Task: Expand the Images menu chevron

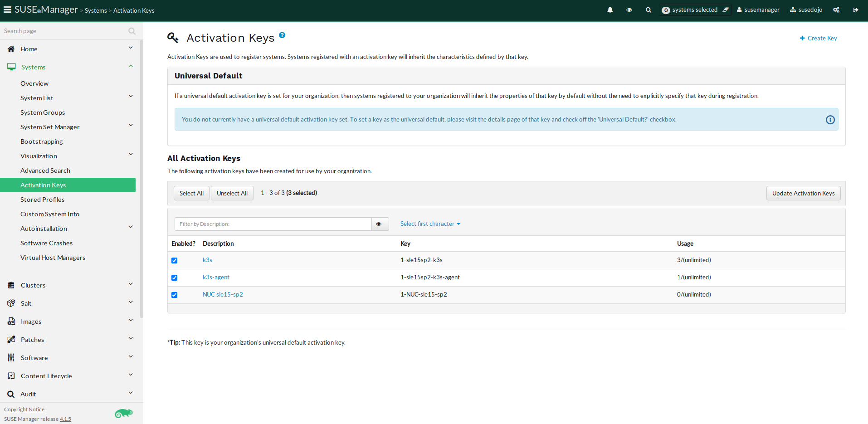Action: (x=131, y=321)
